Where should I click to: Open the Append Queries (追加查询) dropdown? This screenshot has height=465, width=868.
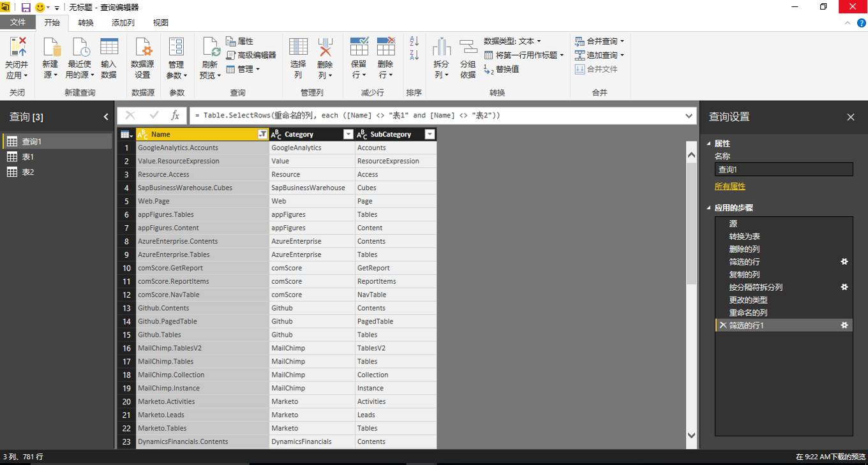(x=599, y=55)
